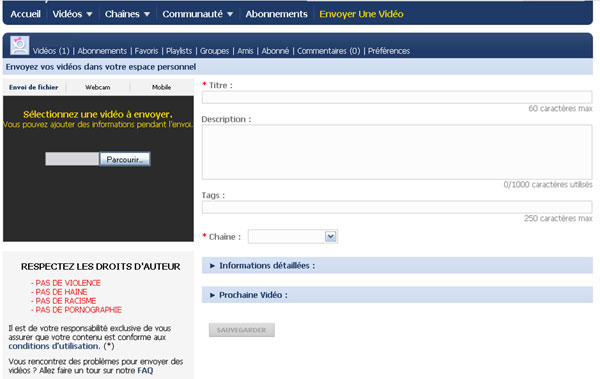Open the Playlists link
The width and height of the screenshot is (600, 379).
179,51
